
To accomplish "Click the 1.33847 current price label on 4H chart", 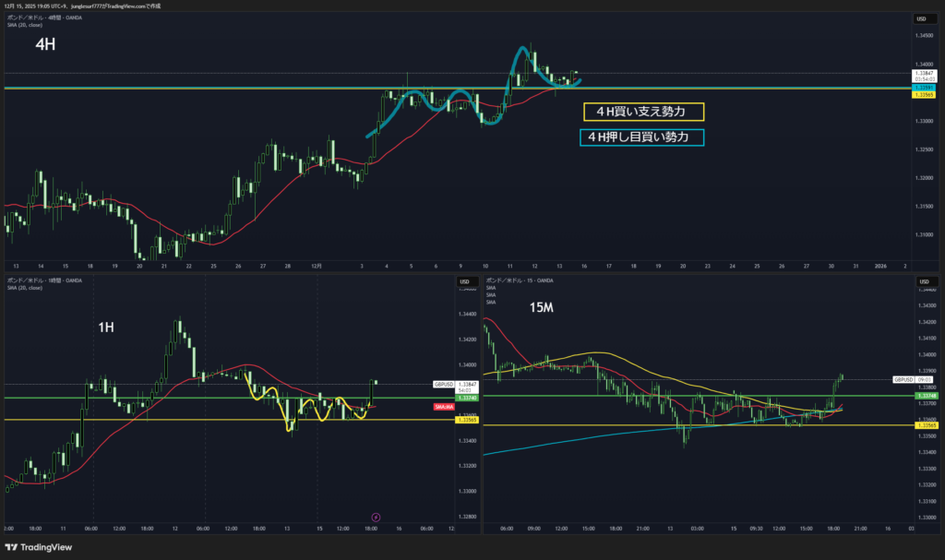I will pos(923,73).
